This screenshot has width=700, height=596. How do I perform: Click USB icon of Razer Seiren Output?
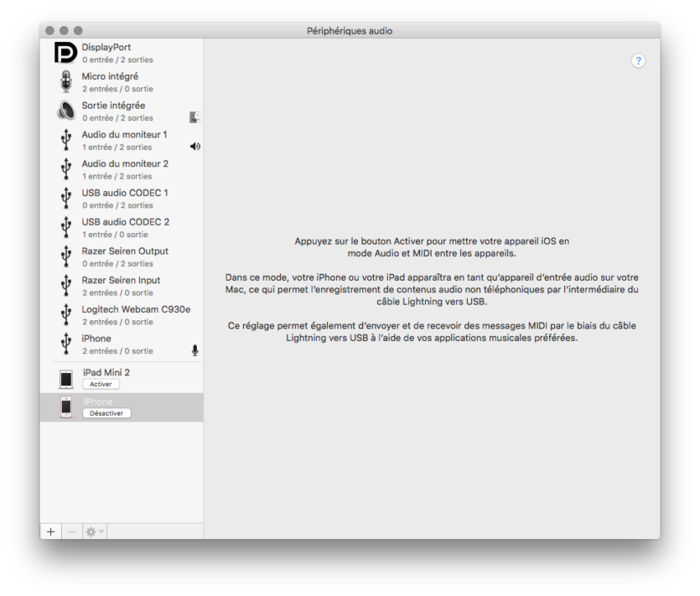[66, 257]
